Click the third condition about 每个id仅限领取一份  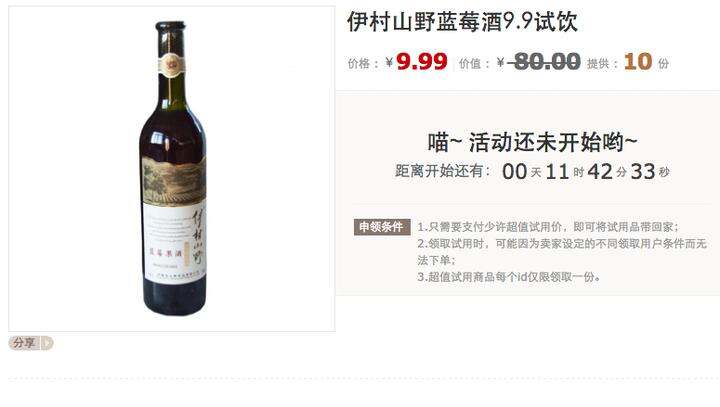click(x=508, y=277)
